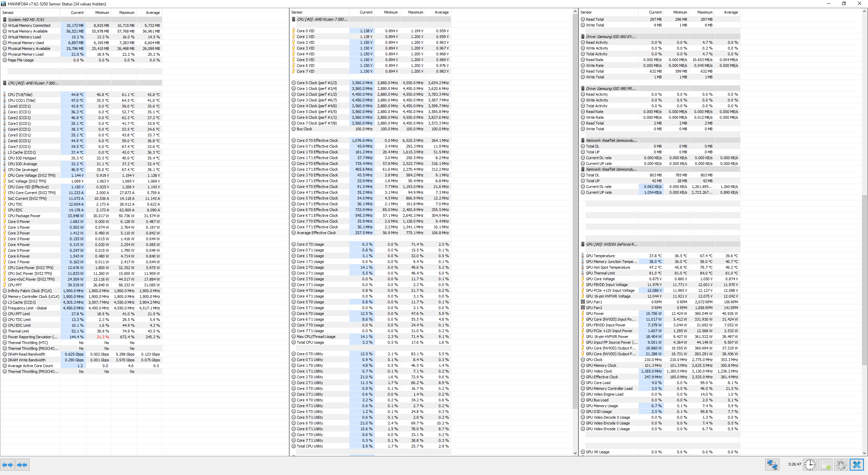Screen dimensions: 868x475
Task: Click the shrink columns arrows button
Action: click(x=22, y=464)
